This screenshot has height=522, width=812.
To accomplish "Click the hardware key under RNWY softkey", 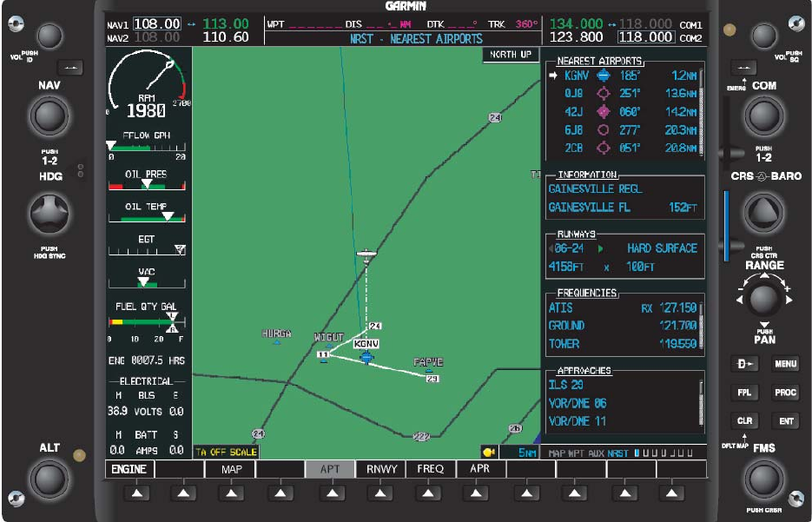I will tap(380, 493).
